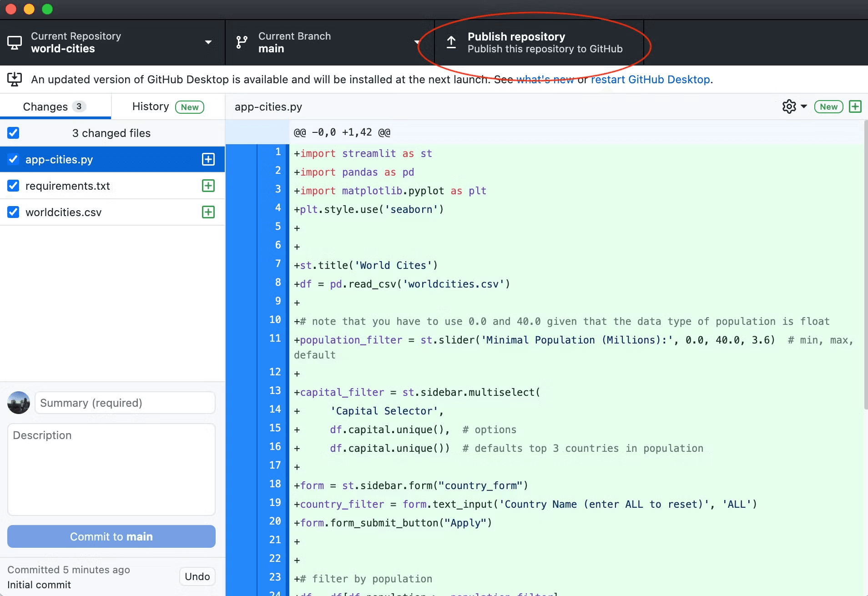Click the changes count badge 3
868x596 pixels.
(79, 106)
